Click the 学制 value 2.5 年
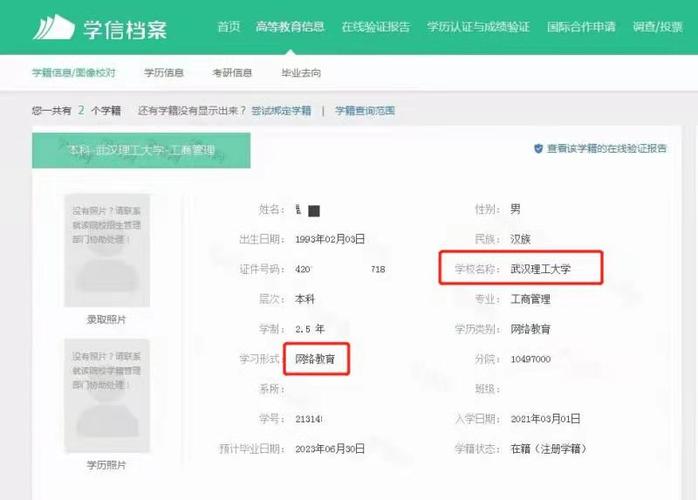The height and width of the screenshot is (500, 698). point(310,329)
